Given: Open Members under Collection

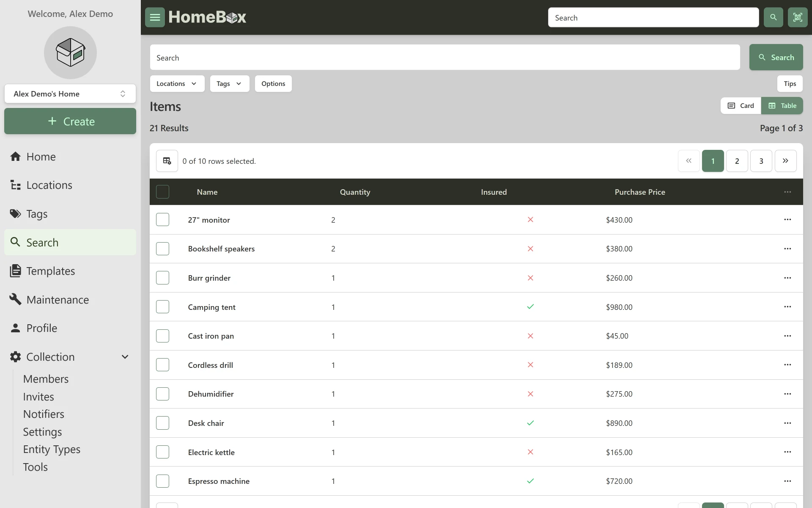Looking at the screenshot, I should pyautogui.click(x=46, y=379).
